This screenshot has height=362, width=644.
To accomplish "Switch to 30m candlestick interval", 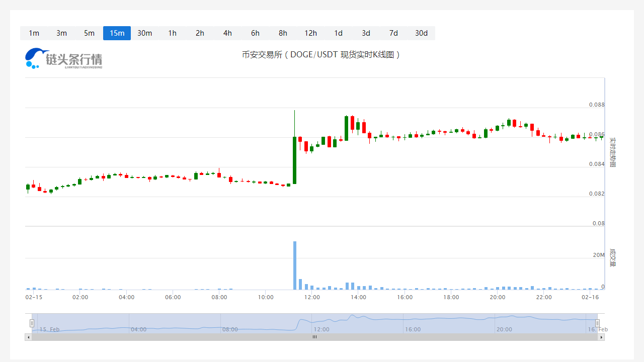I will tap(144, 33).
